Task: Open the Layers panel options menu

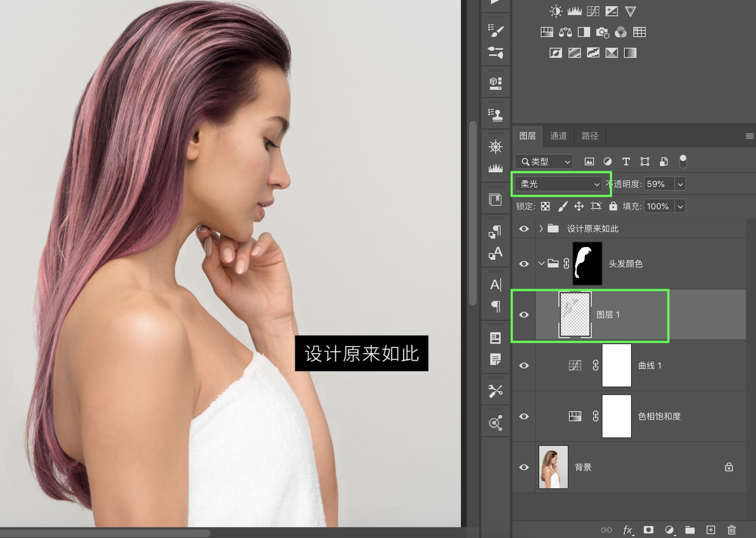Action: pos(749,136)
